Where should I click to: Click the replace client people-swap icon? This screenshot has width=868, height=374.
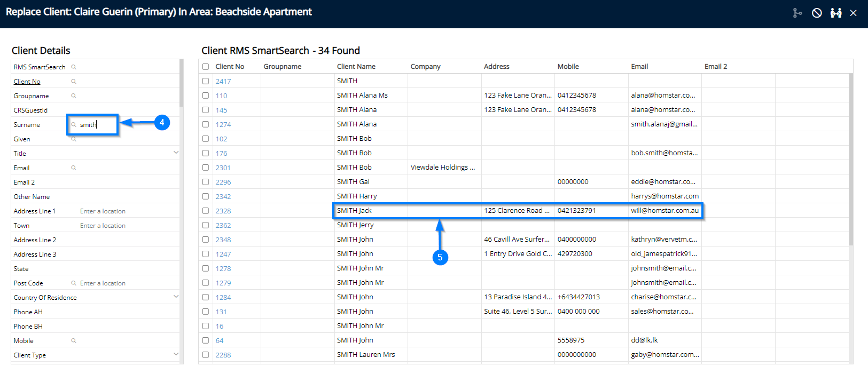[836, 13]
